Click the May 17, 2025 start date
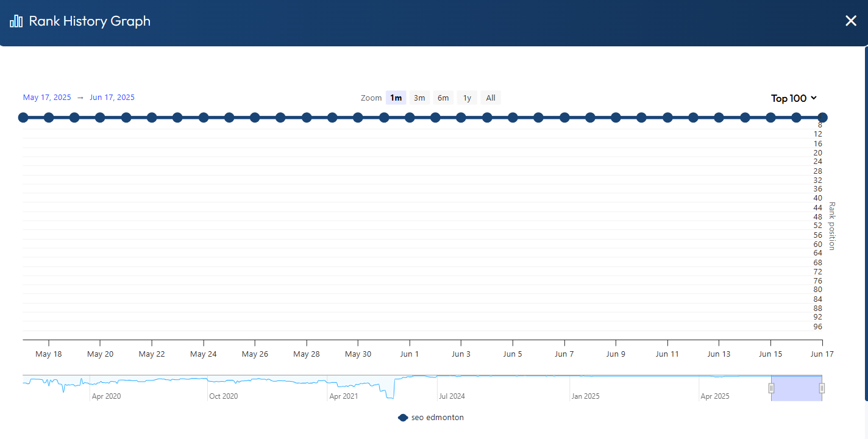 click(x=47, y=98)
